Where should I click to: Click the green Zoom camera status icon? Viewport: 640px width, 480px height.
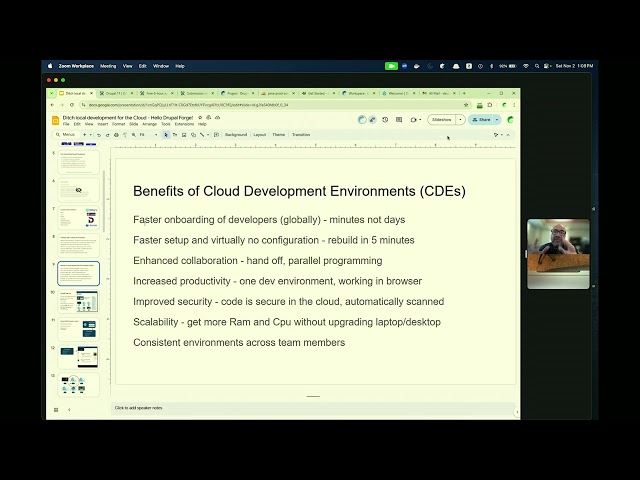pos(391,66)
